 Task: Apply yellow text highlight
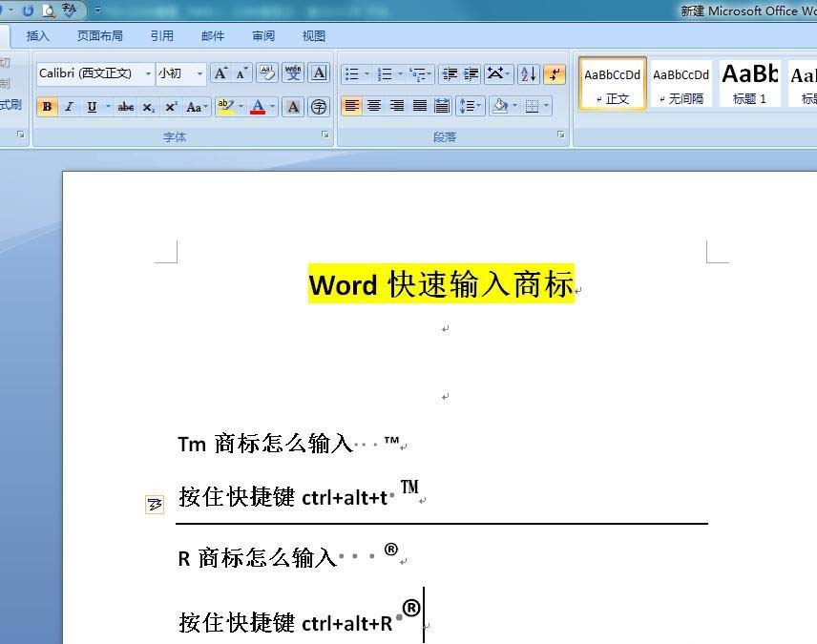[226, 107]
